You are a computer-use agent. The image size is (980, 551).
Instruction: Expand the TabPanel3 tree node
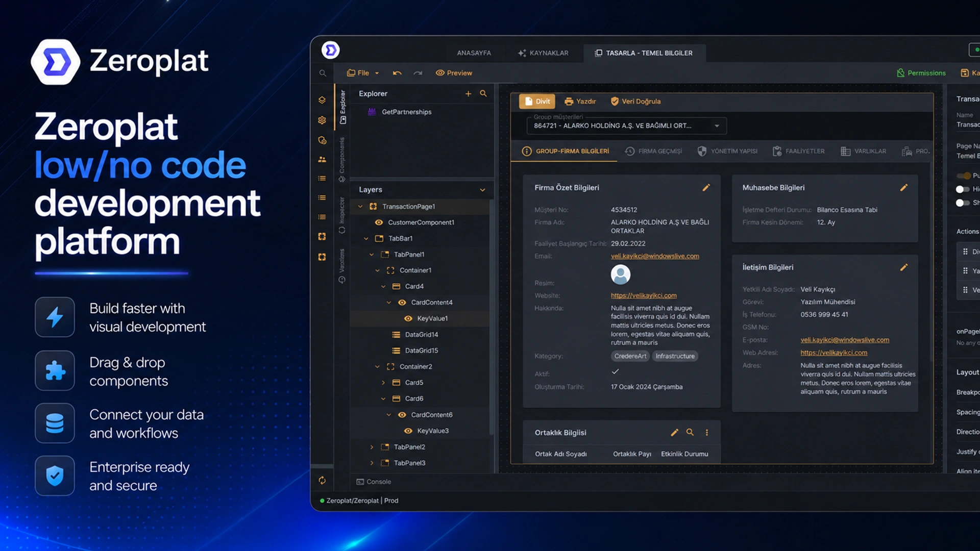(372, 463)
